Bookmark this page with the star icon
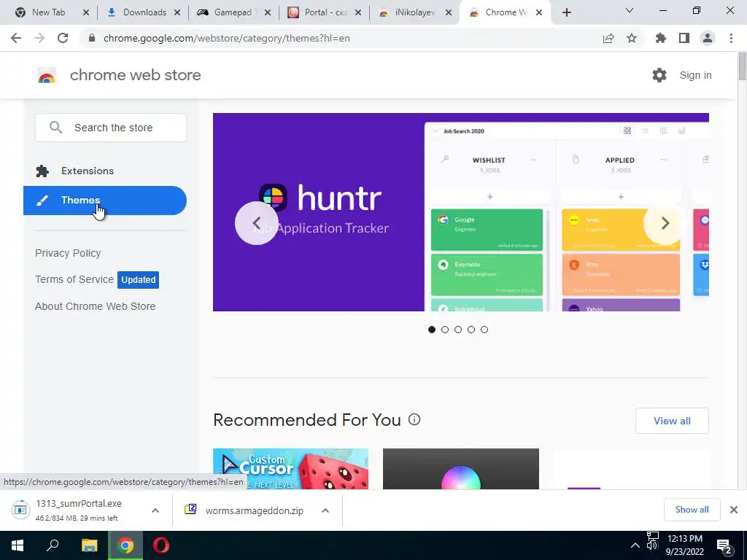This screenshot has height=560, width=747. (632, 38)
